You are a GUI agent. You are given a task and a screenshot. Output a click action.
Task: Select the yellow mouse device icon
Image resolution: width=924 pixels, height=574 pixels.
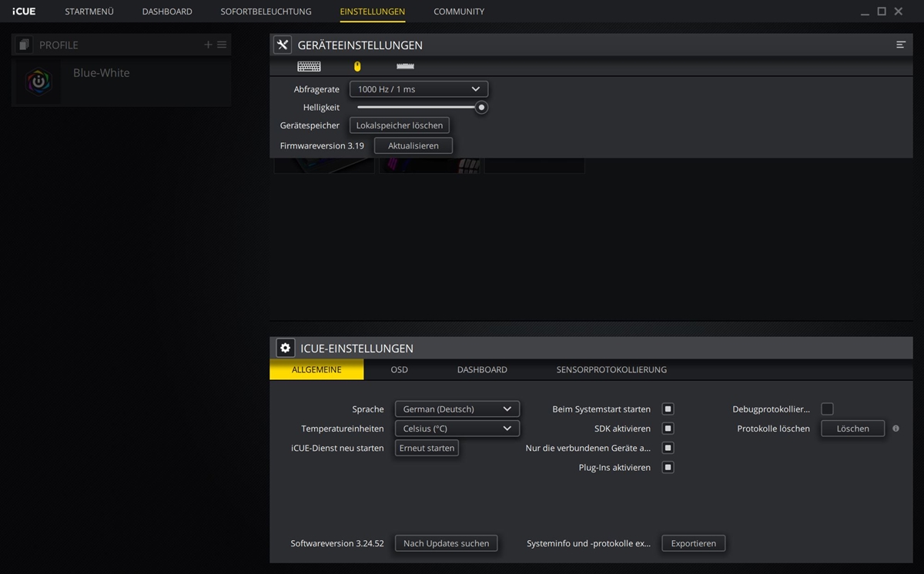point(357,66)
